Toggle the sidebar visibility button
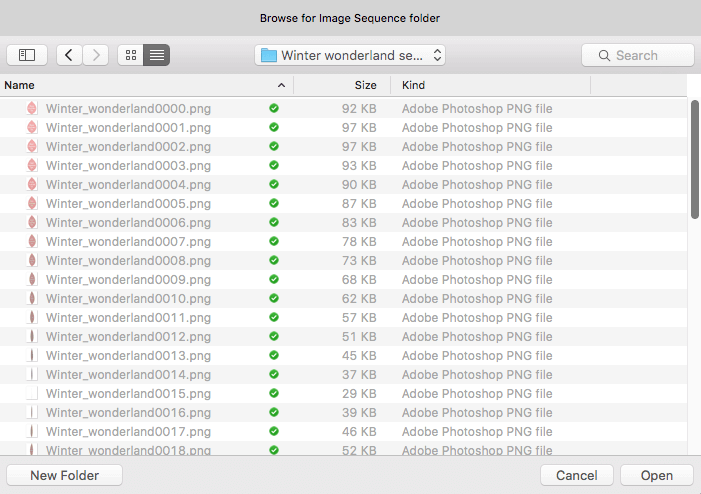The image size is (701, 494). click(27, 55)
